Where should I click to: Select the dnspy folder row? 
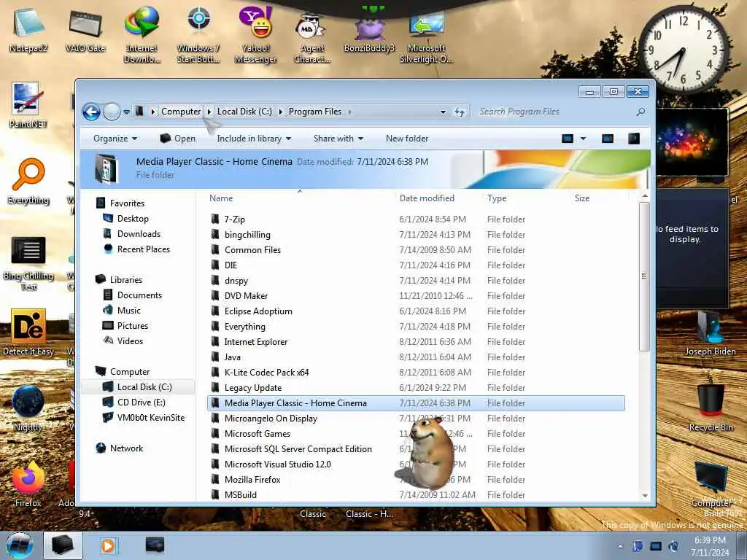(x=415, y=281)
